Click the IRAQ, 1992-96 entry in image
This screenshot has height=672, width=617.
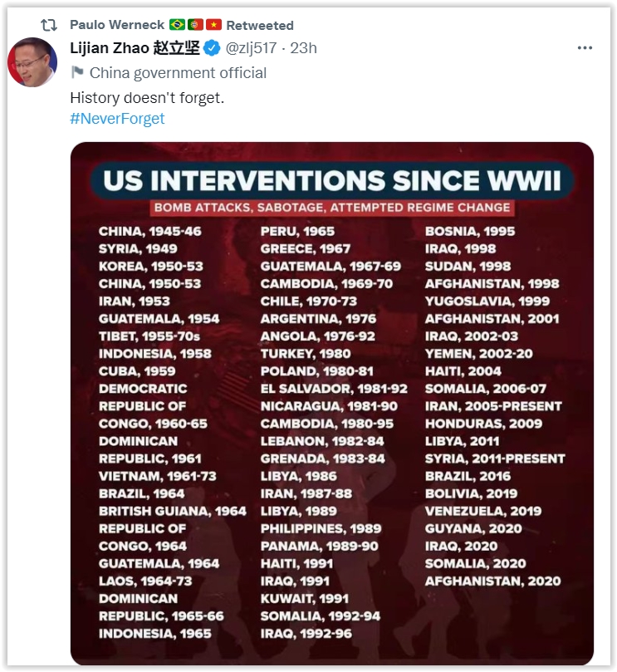(306, 633)
